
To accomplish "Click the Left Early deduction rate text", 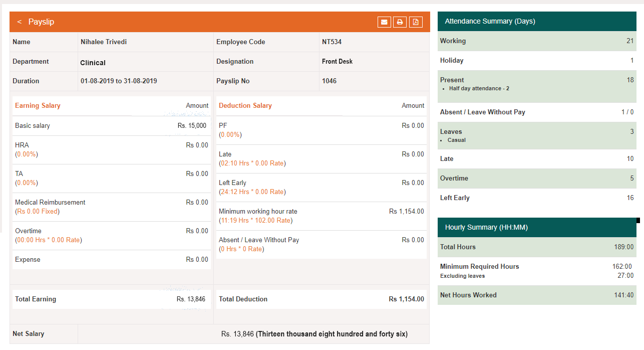I will (252, 192).
